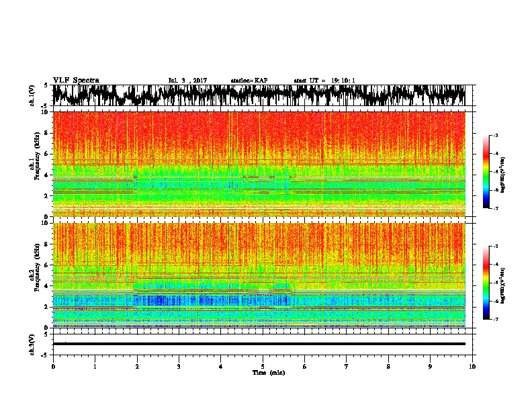Click the "3" tick on time axis
Image resolution: width=532 pixels, height=411 pixels.
[x=179, y=367]
